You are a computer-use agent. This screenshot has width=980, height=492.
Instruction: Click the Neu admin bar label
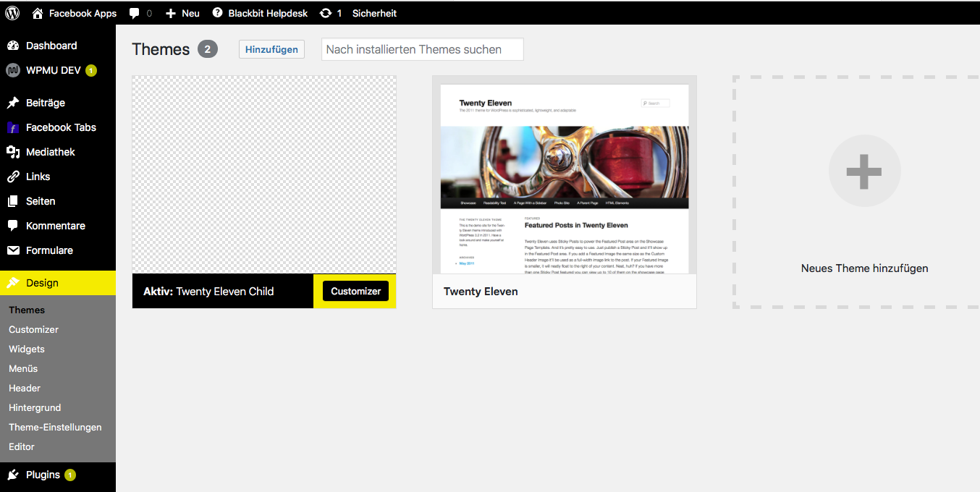click(190, 13)
